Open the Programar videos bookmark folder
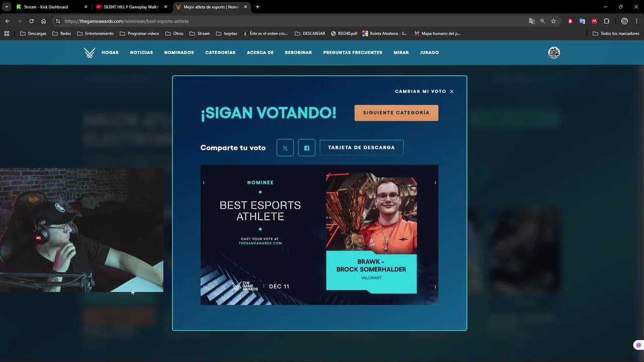The image size is (644, 362). (139, 34)
